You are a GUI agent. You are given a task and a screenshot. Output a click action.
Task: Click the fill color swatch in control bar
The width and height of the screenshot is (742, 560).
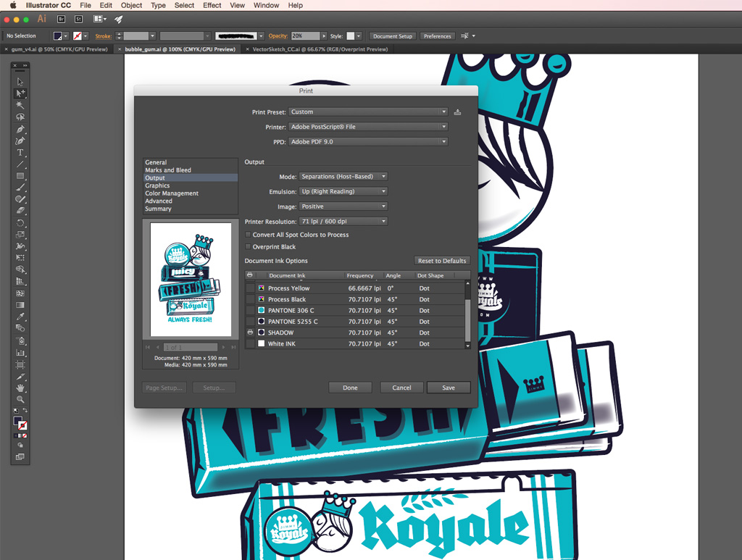coord(58,35)
